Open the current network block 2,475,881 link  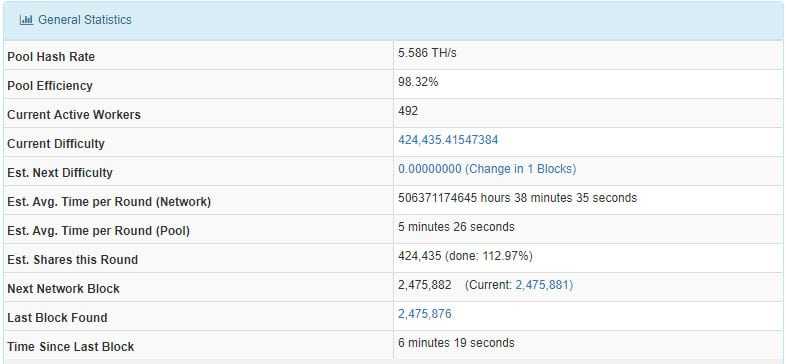point(544,285)
